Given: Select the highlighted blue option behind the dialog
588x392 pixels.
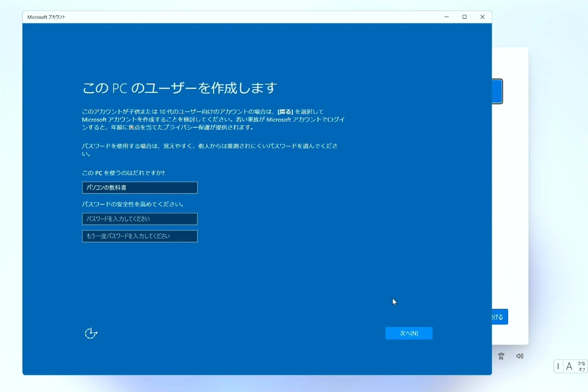Looking at the screenshot, I should tap(497, 91).
